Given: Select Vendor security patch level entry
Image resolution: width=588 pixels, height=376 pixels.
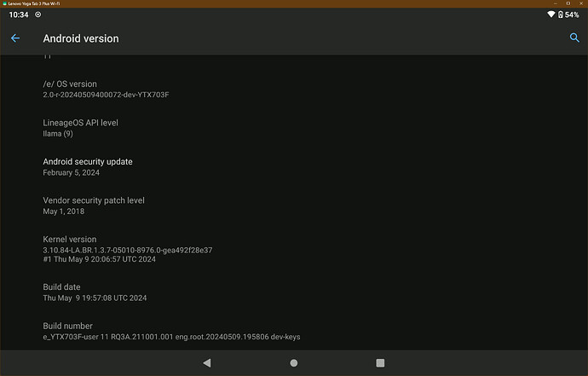Looking at the screenshot, I should coord(294,205).
